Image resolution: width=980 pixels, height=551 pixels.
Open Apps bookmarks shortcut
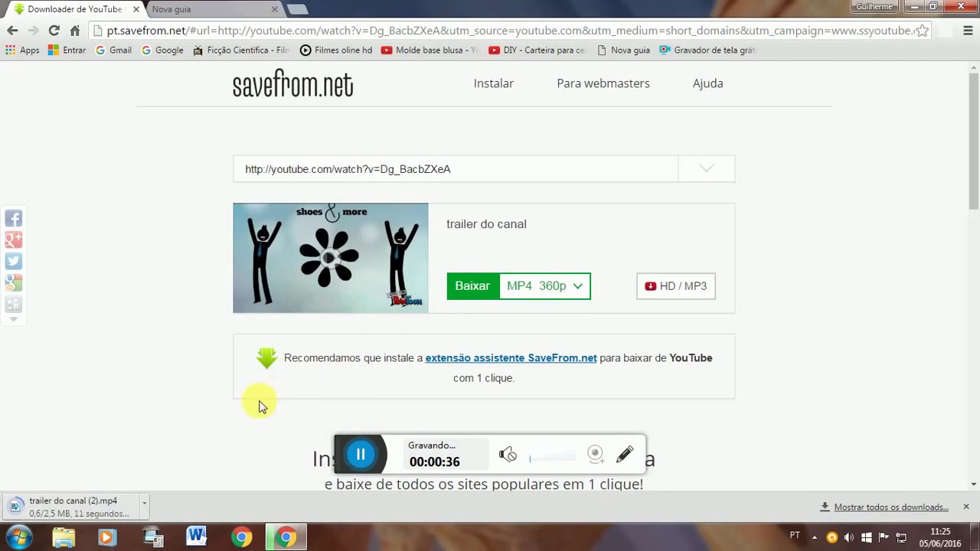pos(22,51)
